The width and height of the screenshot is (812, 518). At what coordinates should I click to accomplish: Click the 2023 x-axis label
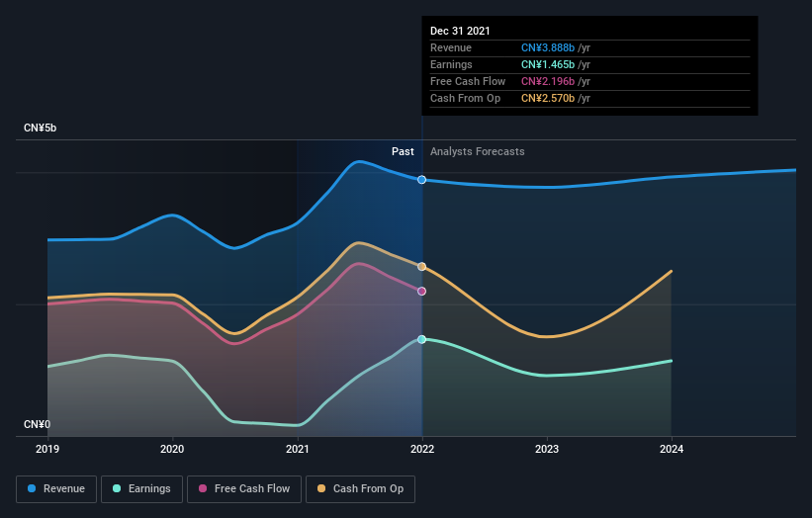pyautogui.click(x=547, y=449)
